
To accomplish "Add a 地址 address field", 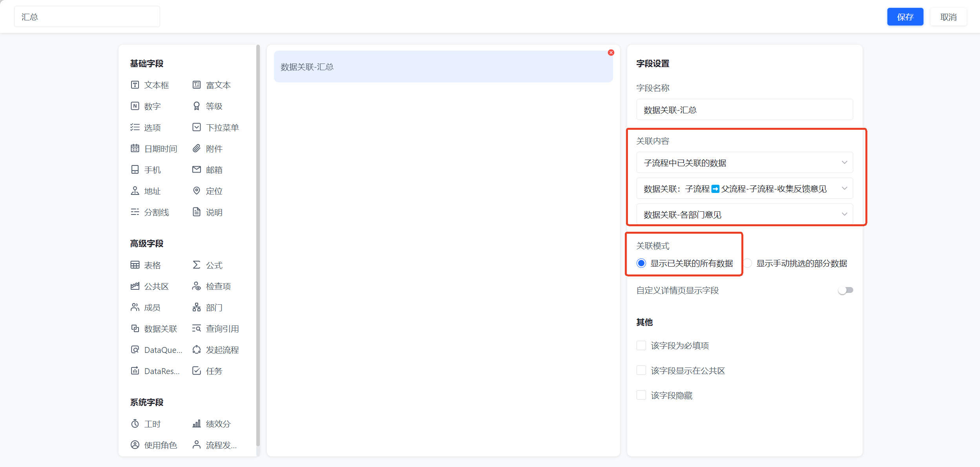I will [x=146, y=191].
